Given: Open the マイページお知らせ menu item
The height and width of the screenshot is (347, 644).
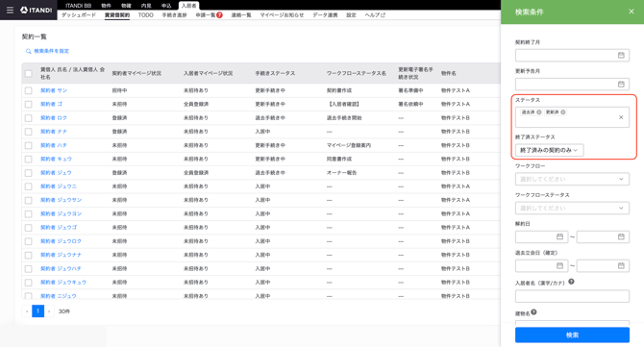Looking at the screenshot, I should coord(282,15).
